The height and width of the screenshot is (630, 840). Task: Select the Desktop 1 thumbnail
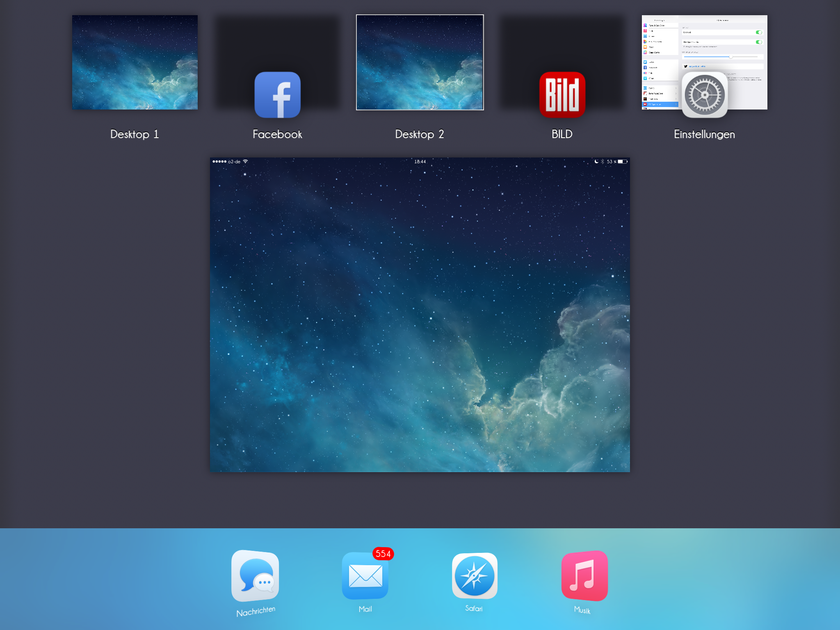click(135, 62)
